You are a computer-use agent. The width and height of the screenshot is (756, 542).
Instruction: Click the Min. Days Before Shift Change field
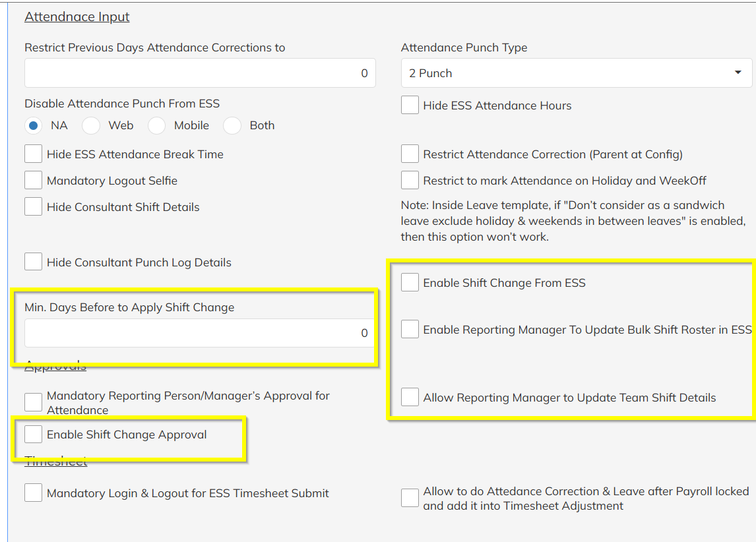point(199,334)
